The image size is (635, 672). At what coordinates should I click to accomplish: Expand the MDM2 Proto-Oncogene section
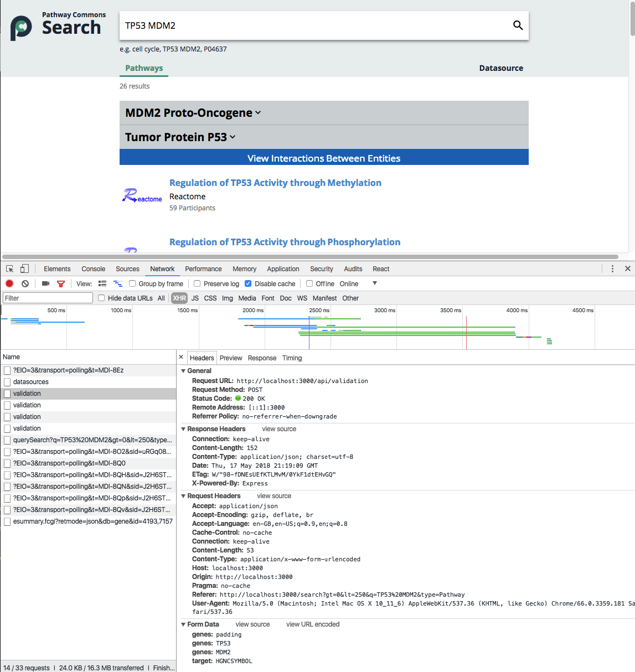(x=193, y=113)
